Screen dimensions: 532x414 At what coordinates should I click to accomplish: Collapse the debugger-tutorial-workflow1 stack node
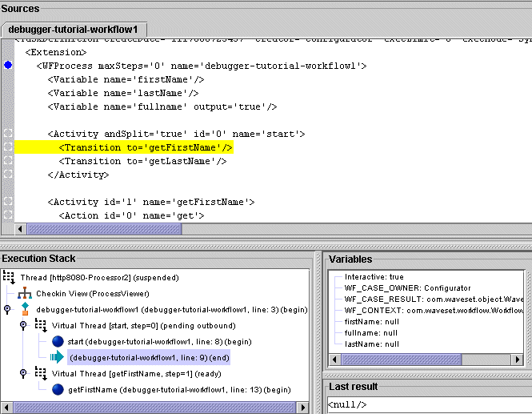7,309
